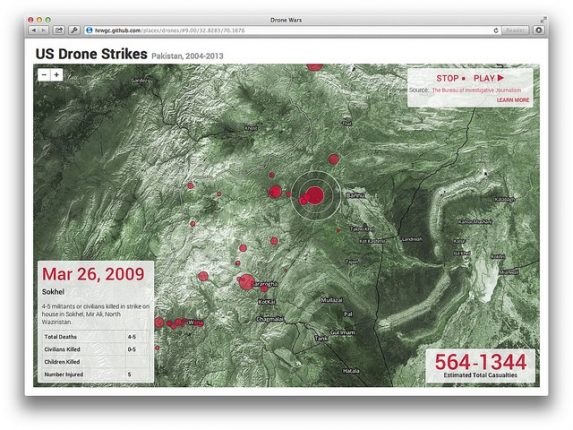573x430 pixels.
Task: Click the LEARN MORE link
Action: [x=513, y=100]
